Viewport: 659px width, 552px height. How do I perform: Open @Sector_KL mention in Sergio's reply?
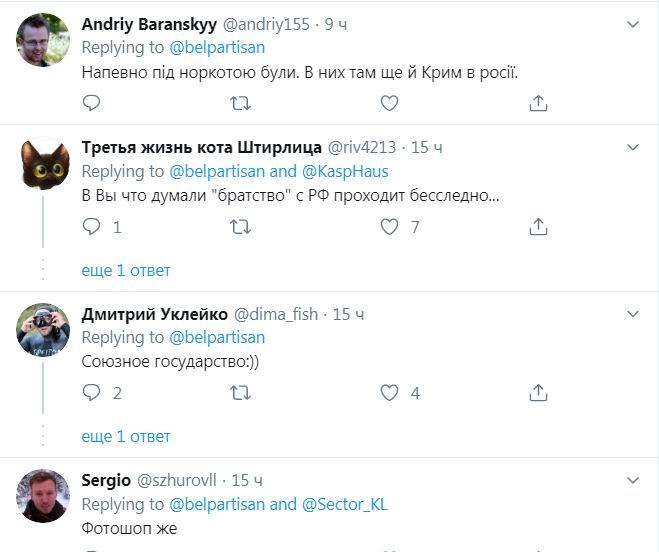pyautogui.click(x=344, y=504)
